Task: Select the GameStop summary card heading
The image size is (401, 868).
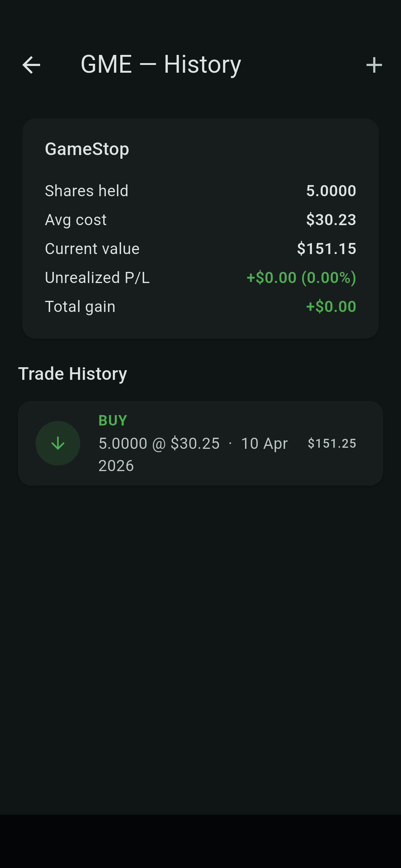Action: point(87,149)
